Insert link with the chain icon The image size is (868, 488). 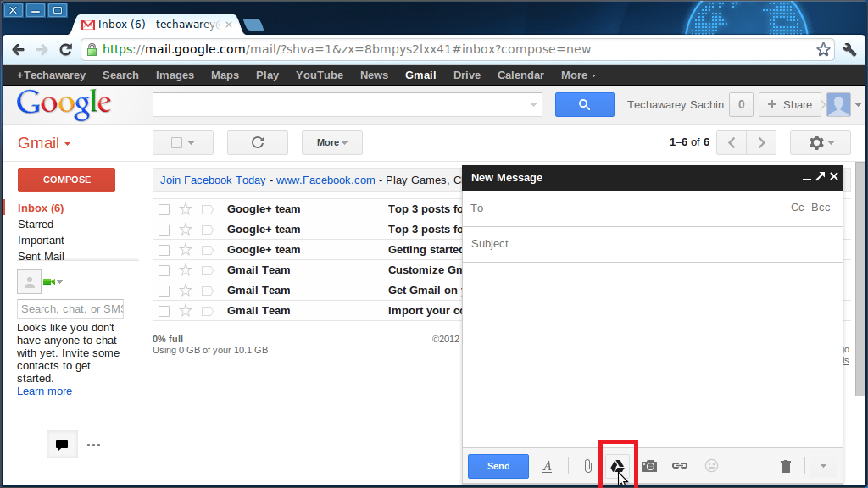(680, 466)
